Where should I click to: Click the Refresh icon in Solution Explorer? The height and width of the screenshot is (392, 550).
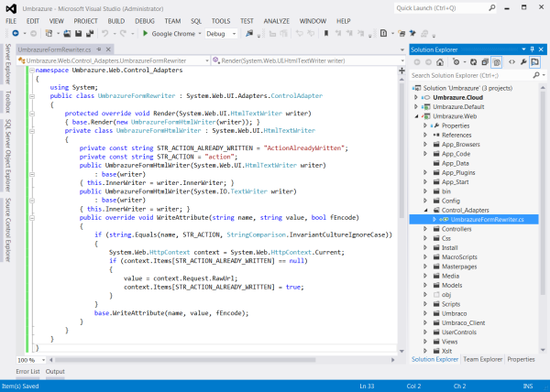471,61
